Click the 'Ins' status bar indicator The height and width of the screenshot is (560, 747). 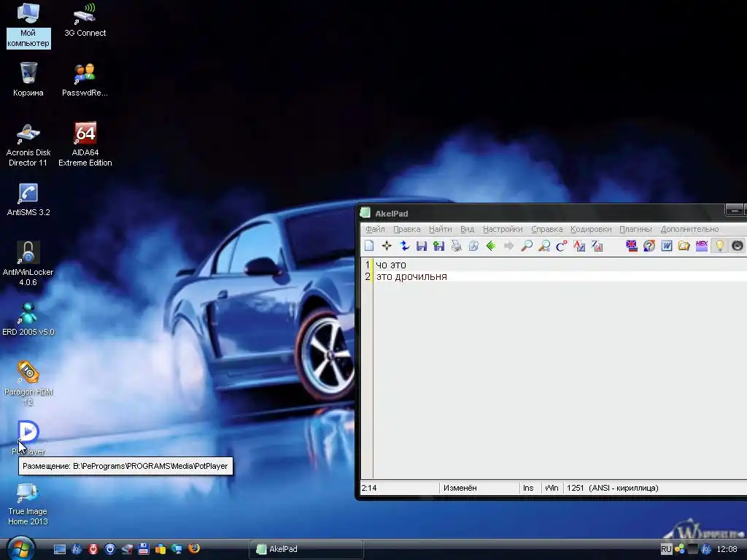tap(528, 488)
